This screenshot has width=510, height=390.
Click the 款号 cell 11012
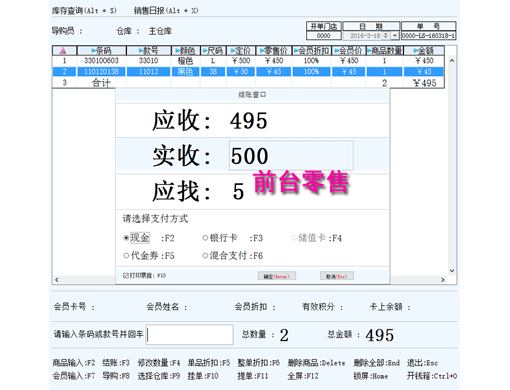tap(149, 71)
